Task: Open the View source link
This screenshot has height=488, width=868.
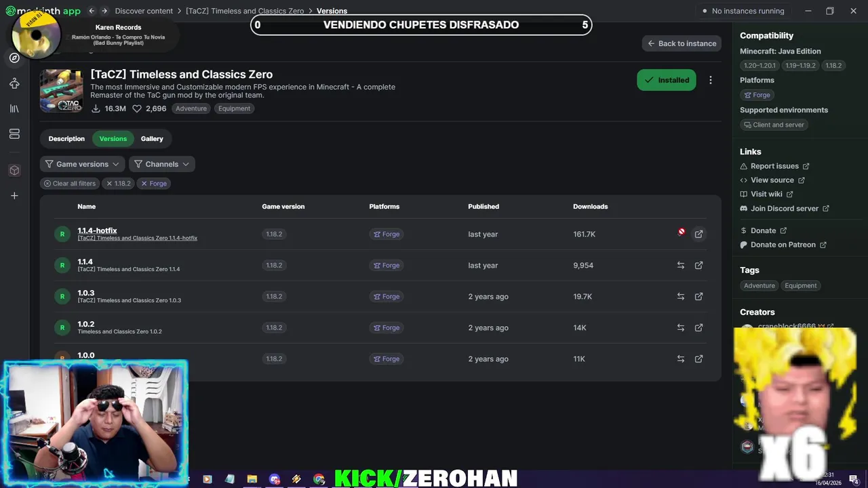Action: pyautogui.click(x=772, y=180)
